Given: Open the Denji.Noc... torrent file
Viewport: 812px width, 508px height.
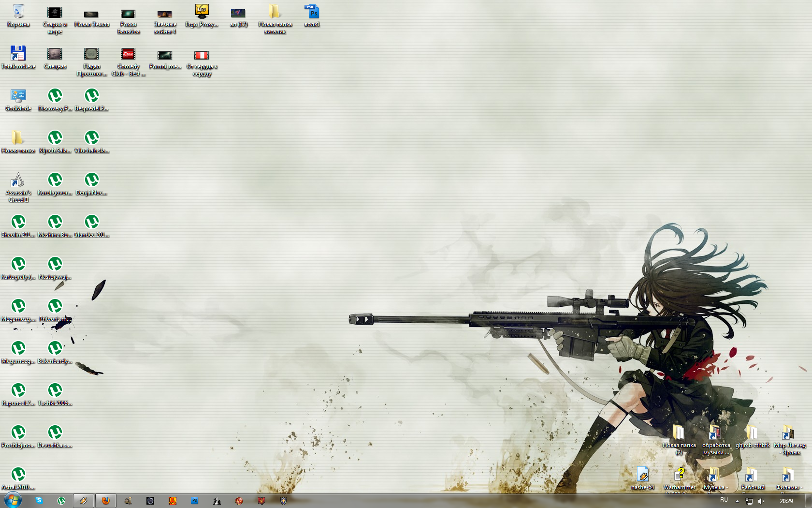Looking at the screenshot, I should pyautogui.click(x=92, y=184).
